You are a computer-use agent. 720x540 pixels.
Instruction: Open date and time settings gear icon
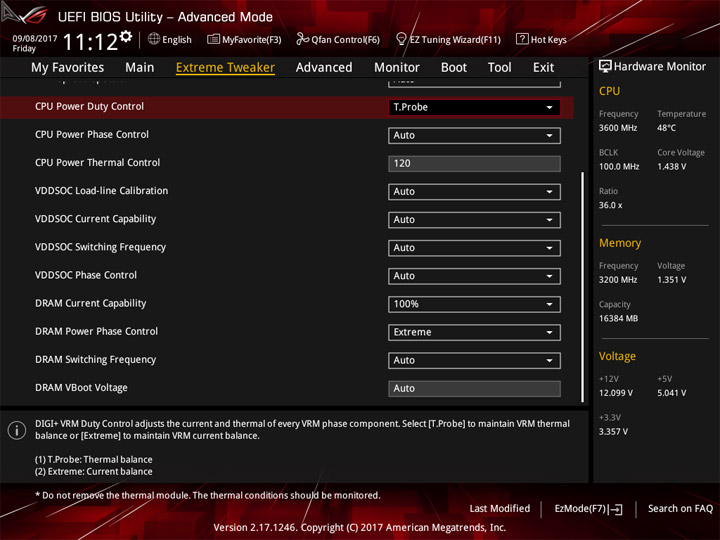click(126, 36)
